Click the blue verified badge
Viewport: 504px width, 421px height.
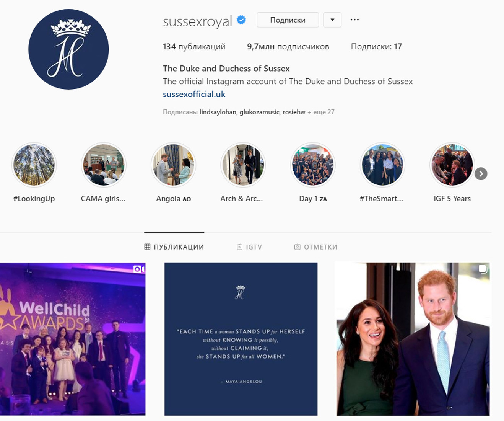(241, 20)
